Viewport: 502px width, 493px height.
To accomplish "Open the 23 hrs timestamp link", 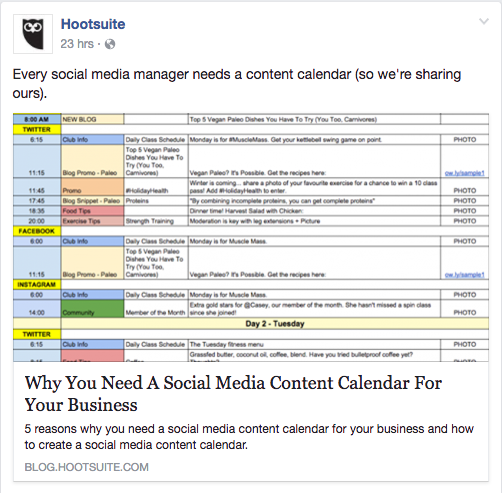I will [77, 44].
